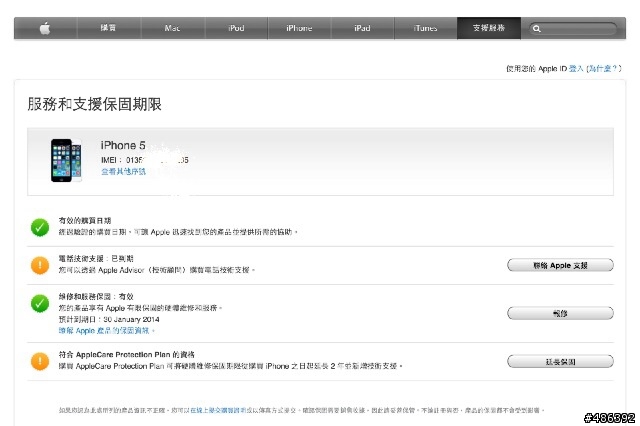
Task: Click the 報修 repair button
Action: coord(560,313)
